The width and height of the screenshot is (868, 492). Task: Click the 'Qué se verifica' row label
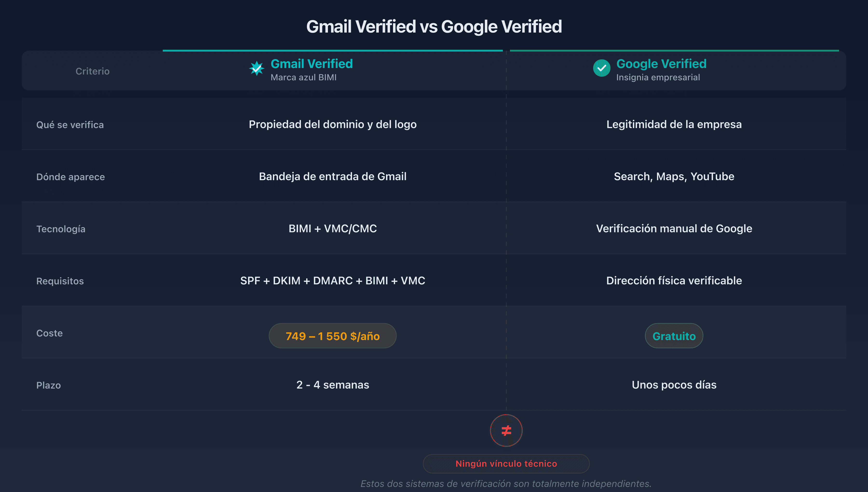coord(70,125)
